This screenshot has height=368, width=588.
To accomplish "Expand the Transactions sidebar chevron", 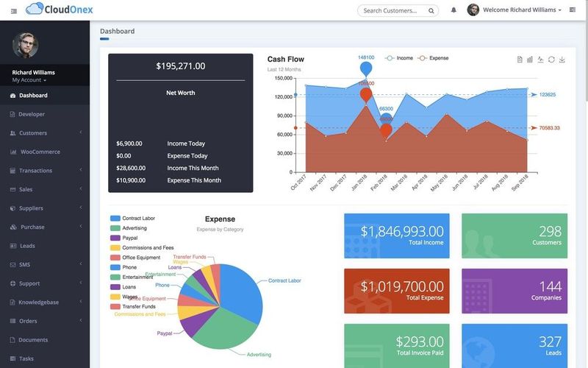I will [x=81, y=170].
